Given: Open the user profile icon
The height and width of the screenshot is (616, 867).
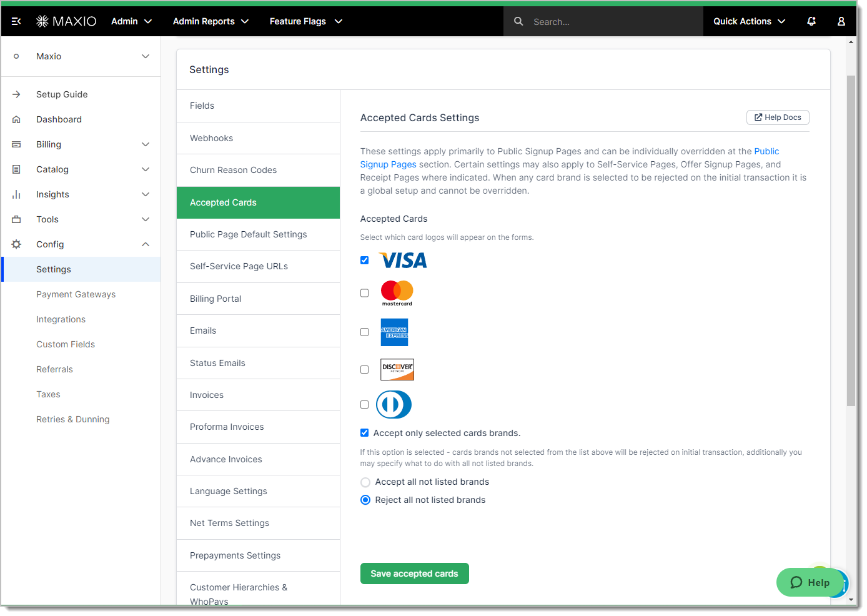Looking at the screenshot, I should pos(841,21).
